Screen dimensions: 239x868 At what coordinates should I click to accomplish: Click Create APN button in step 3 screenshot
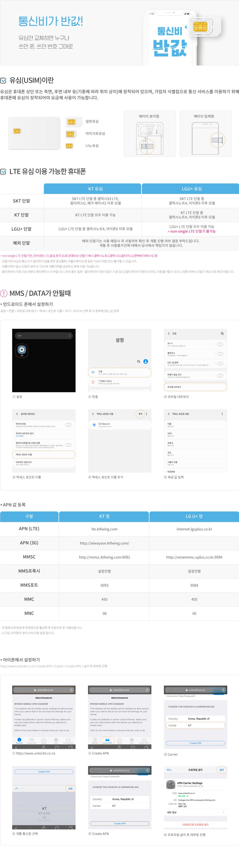point(195,743)
